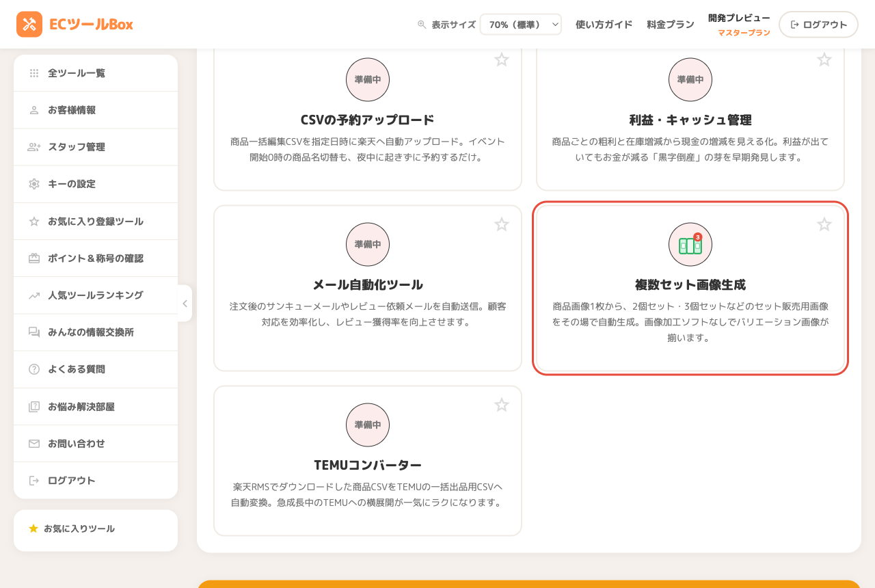This screenshot has width=875, height=588.
Task: Toggle favorite star on メール自動化ツール
Action: pos(502,224)
